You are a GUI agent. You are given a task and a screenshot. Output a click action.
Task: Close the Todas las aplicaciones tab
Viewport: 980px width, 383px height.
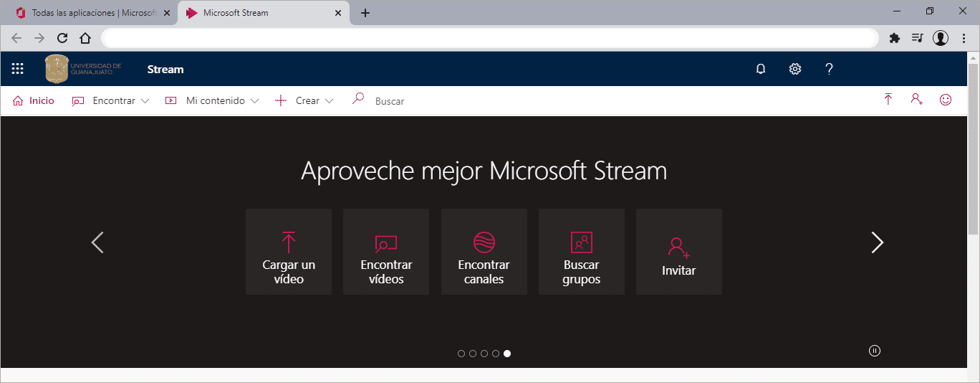167,13
